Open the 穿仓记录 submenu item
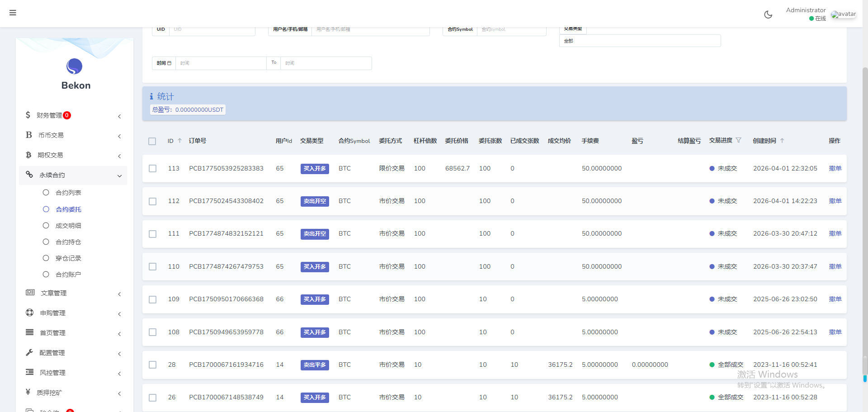The image size is (868, 412). [68, 258]
